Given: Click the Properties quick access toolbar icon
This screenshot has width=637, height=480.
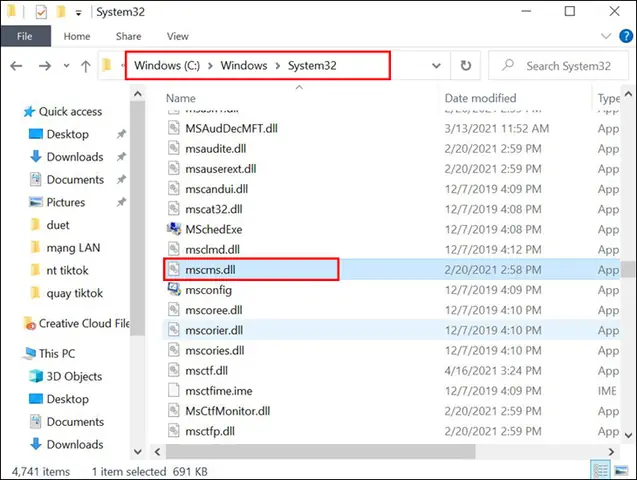Looking at the screenshot, I should [x=41, y=12].
